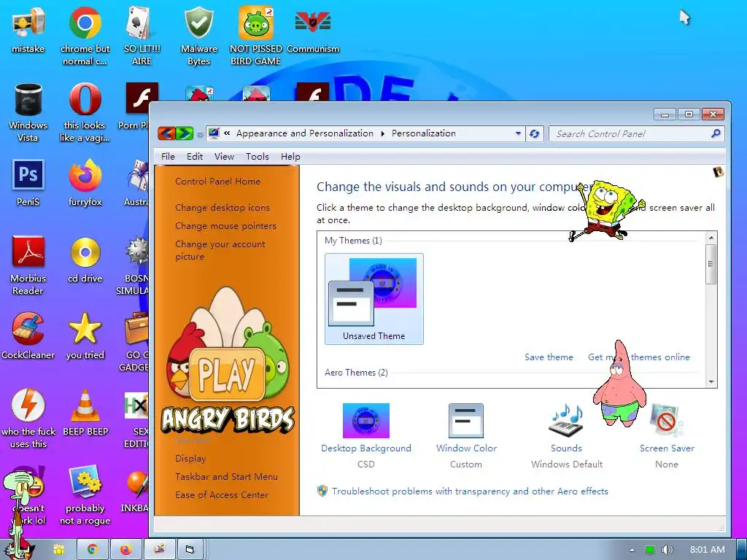747x560 pixels.
Task: Launch the BEEP BEEP traffic cone icon
Action: pyautogui.click(x=85, y=413)
